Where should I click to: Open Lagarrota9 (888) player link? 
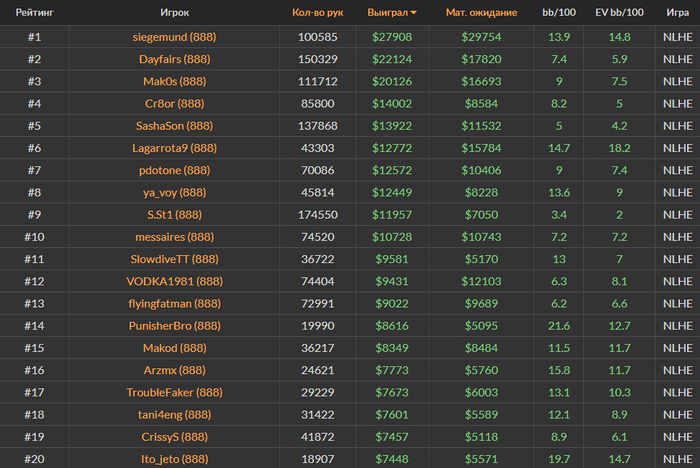point(175,148)
